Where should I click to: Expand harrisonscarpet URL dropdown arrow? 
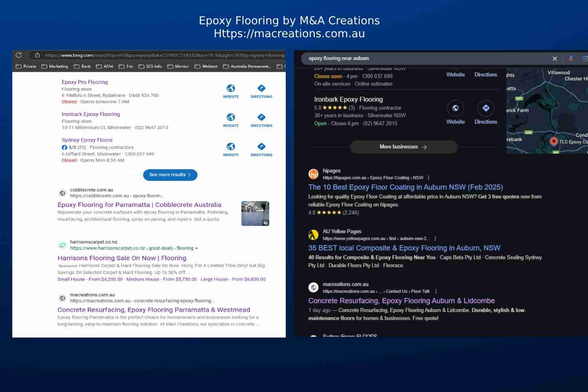[x=196, y=249]
